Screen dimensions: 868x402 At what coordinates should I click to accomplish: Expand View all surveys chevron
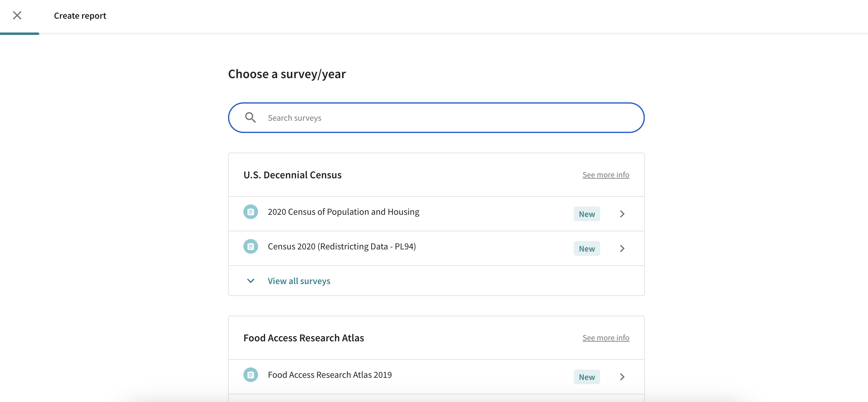tap(251, 281)
